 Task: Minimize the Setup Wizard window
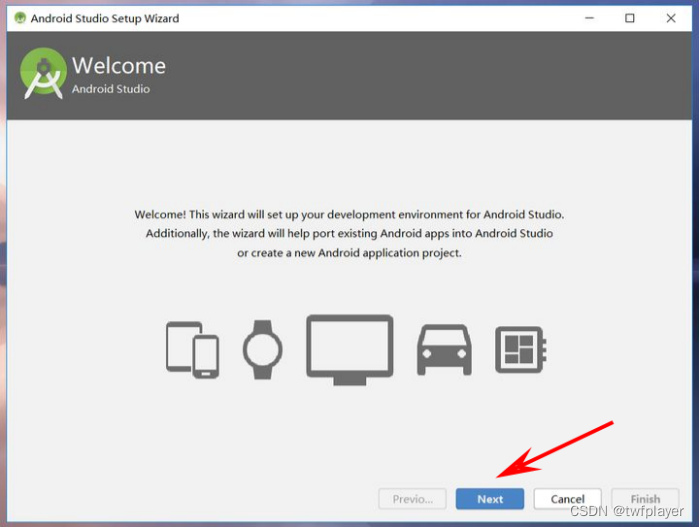coord(589,18)
